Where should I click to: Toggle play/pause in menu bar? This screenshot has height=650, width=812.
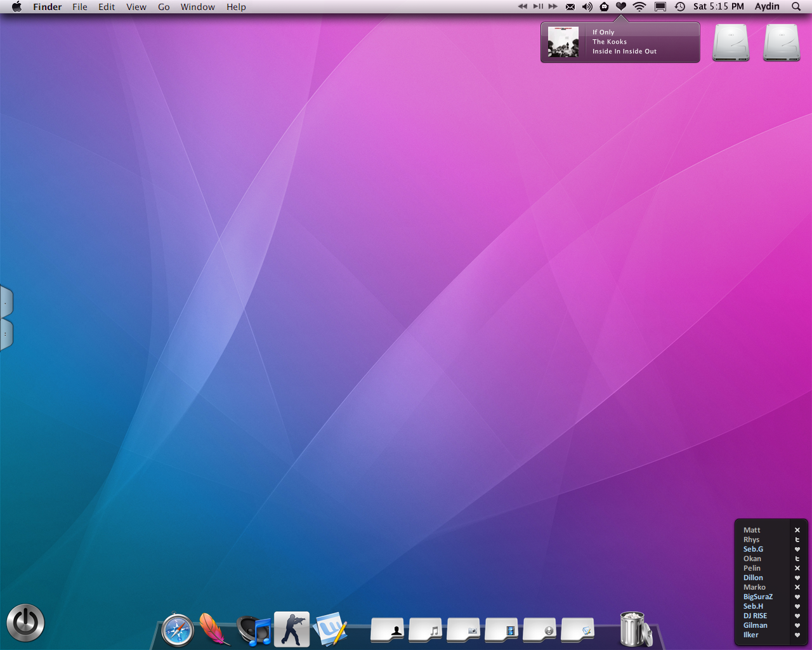(538, 6)
